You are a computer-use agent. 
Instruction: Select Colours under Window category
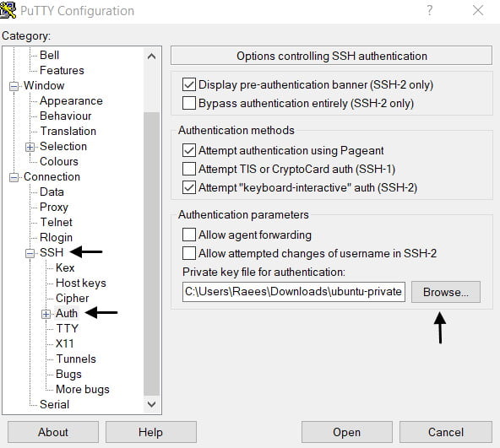point(59,161)
